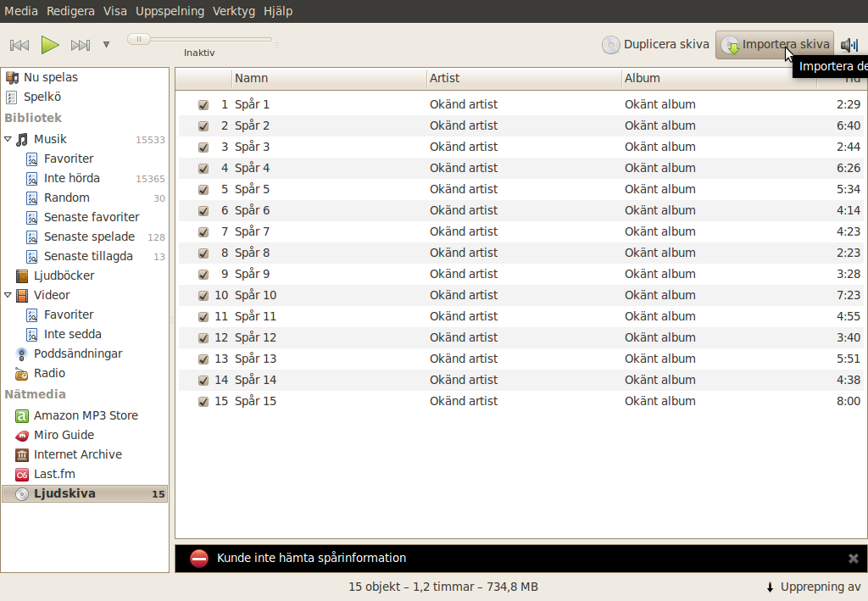The width and height of the screenshot is (868, 601).
Task: Click the playback seek slider
Action: point(199,39)
